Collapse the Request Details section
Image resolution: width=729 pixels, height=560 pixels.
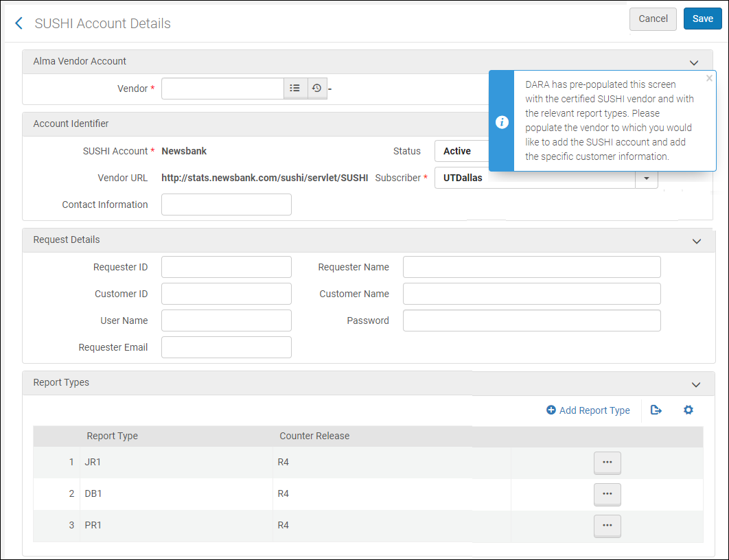[x=697, y=241]
